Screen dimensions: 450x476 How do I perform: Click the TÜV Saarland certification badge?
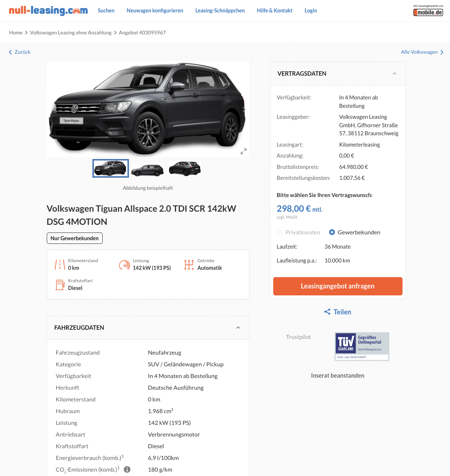(x=362, y=347)
